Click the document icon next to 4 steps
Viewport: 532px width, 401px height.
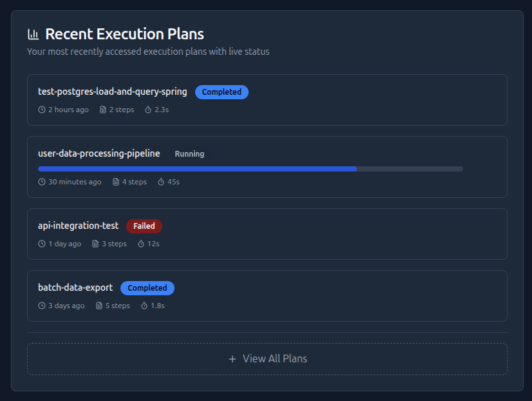tap(116, 182)
